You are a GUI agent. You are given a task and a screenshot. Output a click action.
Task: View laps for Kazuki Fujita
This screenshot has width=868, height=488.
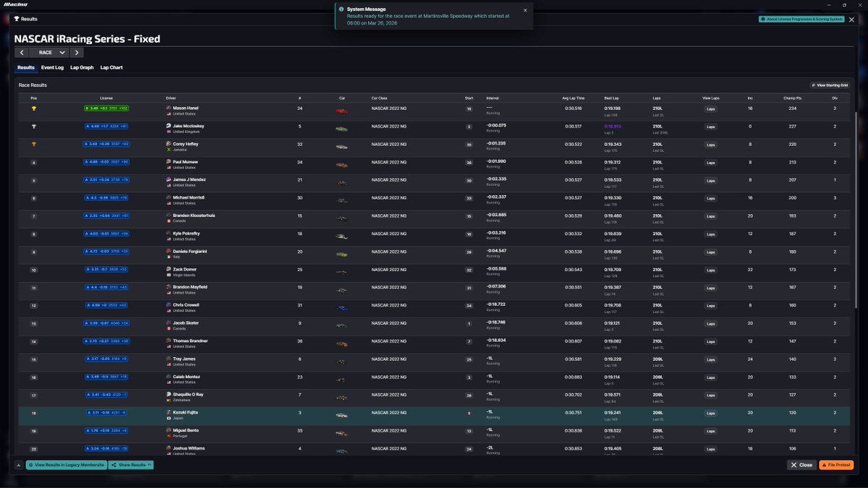tap(711, 413)
